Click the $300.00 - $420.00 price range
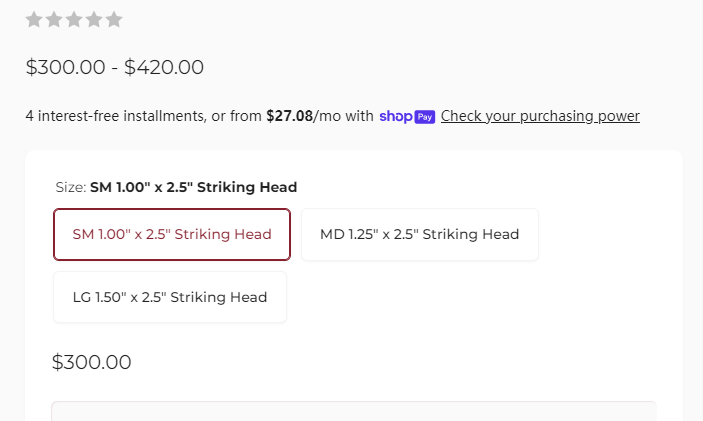Image resolution: width=703 pixels, height=421 pixels. click(x=115, y=67)
